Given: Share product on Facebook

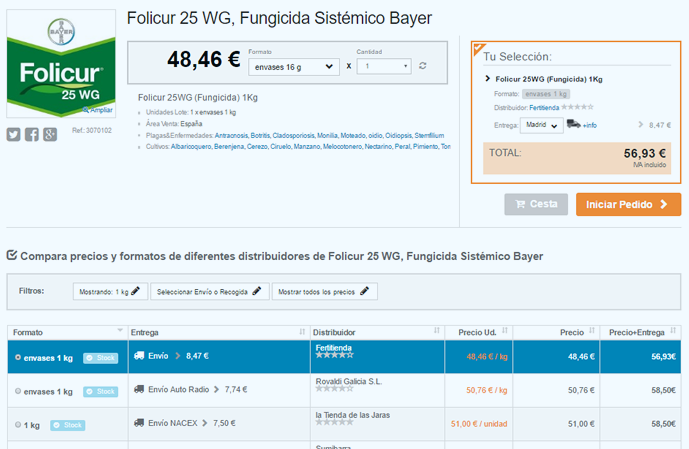Looking at the screenshot, I should (32, 134).
